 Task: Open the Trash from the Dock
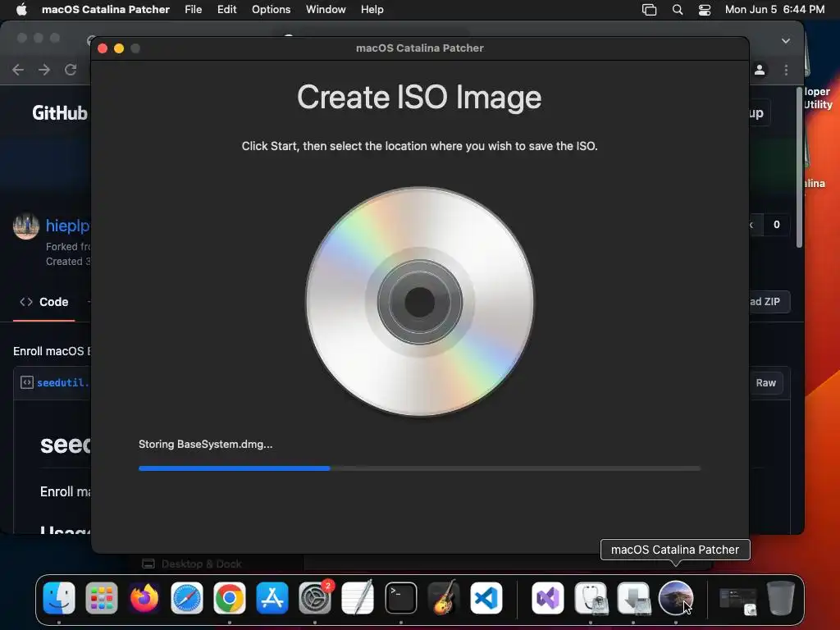tap(781, 598)
